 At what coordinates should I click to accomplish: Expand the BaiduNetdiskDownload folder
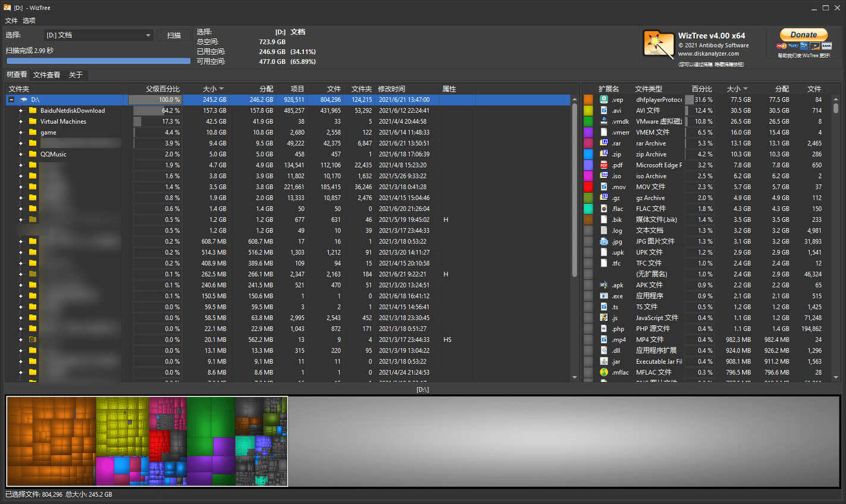pos(21,111)
